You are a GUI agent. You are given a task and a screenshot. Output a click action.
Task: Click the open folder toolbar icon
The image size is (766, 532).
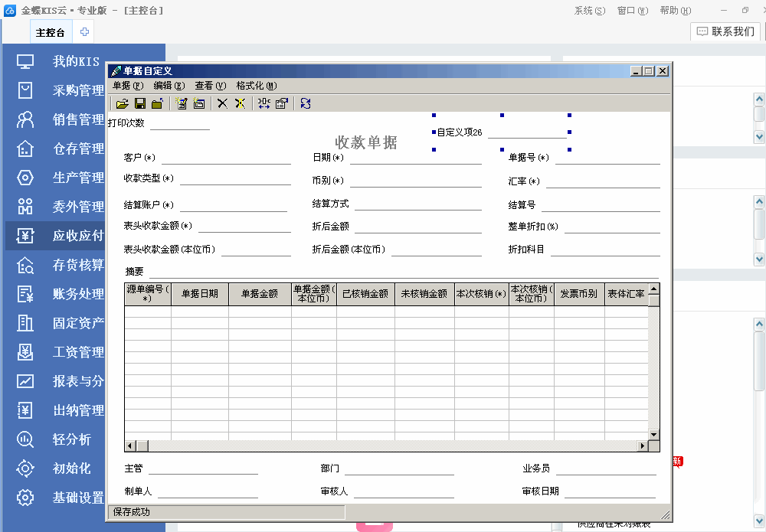point(122,103)
